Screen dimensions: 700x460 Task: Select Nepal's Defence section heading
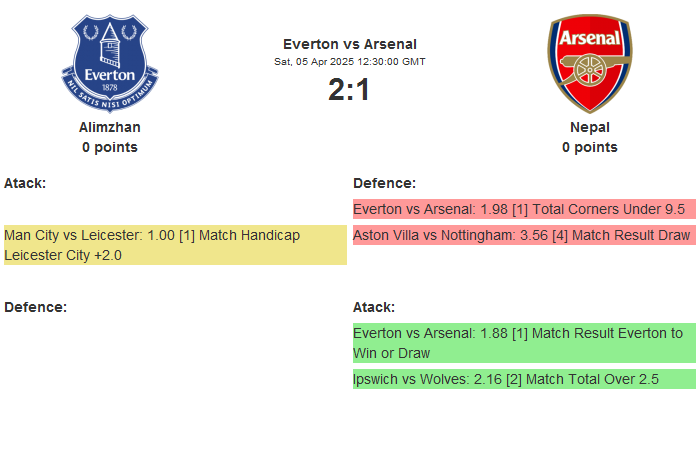click(x=384, y=183)
